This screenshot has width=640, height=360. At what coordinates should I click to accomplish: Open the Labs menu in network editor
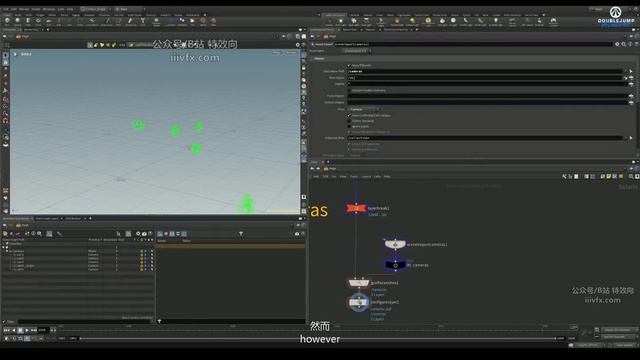point(377,176)
